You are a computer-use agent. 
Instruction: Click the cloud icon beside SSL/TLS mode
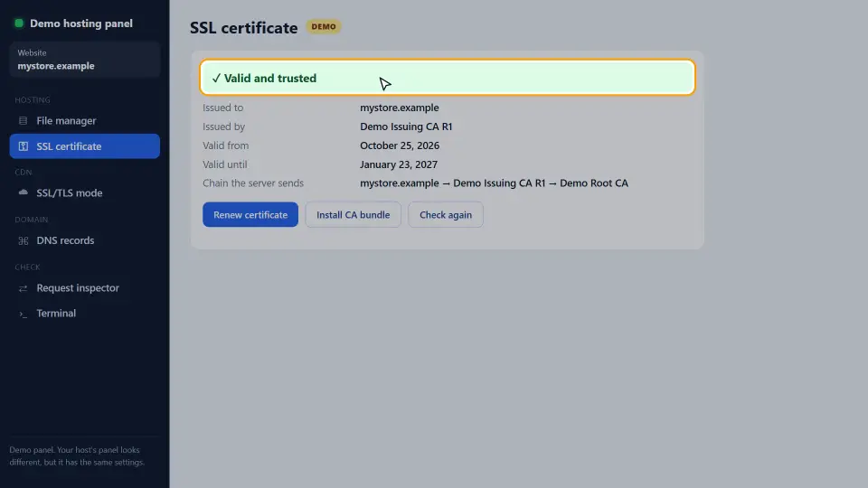23,192
